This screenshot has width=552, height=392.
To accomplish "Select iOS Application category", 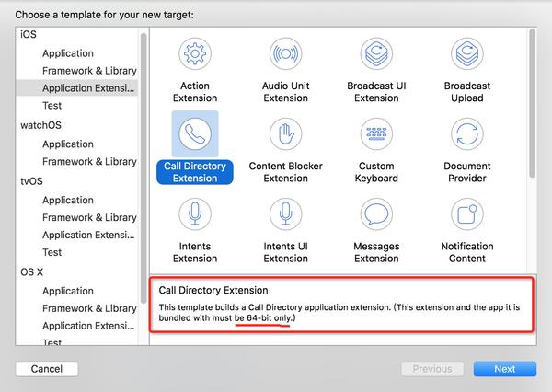I will point(68,53).
